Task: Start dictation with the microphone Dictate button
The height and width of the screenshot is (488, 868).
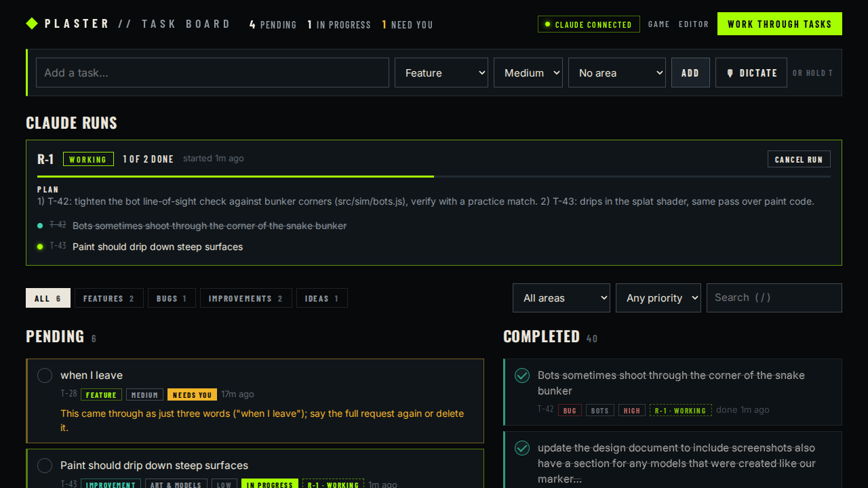Action: pos(751,73)
